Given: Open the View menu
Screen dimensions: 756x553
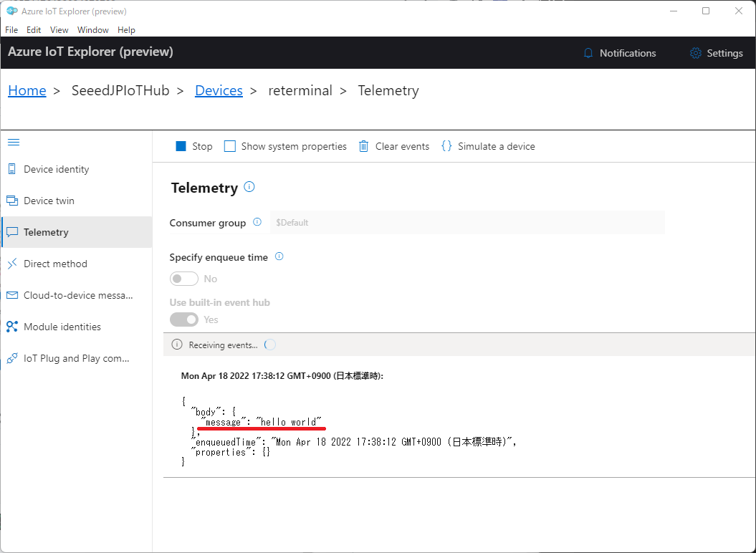Looking at the screenshot, I should [59, 29].
